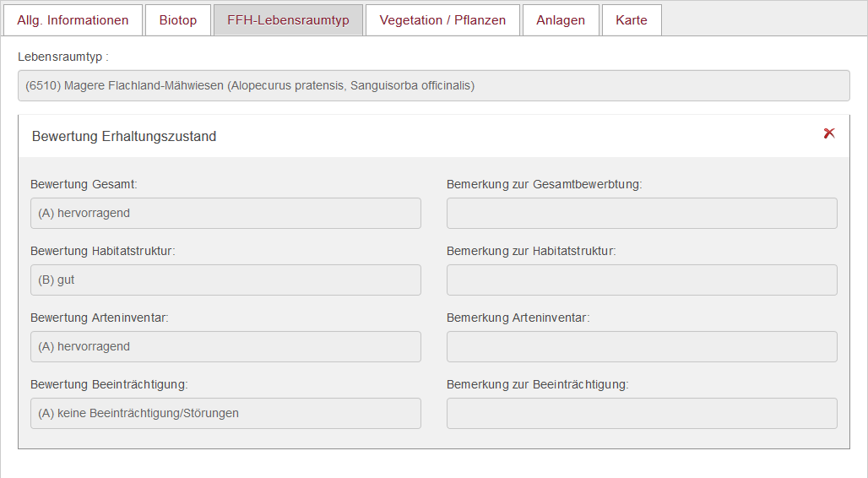The width and height of the screenshot is (868, 478).
Task: Open the Bewertung Arteninventar dropdown
Action: coord(225,347)
